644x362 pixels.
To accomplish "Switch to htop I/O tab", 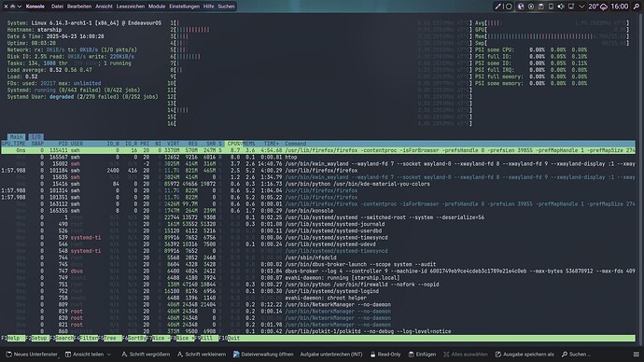I will tap(35, 136).
